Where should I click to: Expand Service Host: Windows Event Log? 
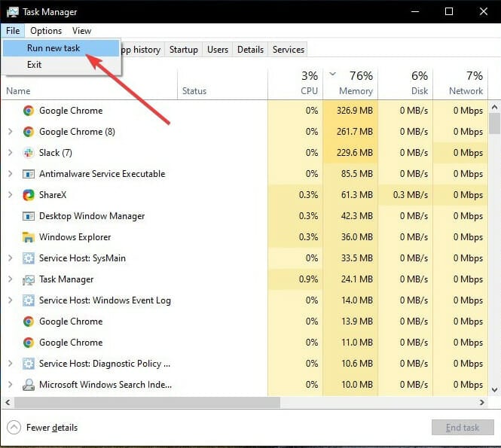tap(11, 300)
